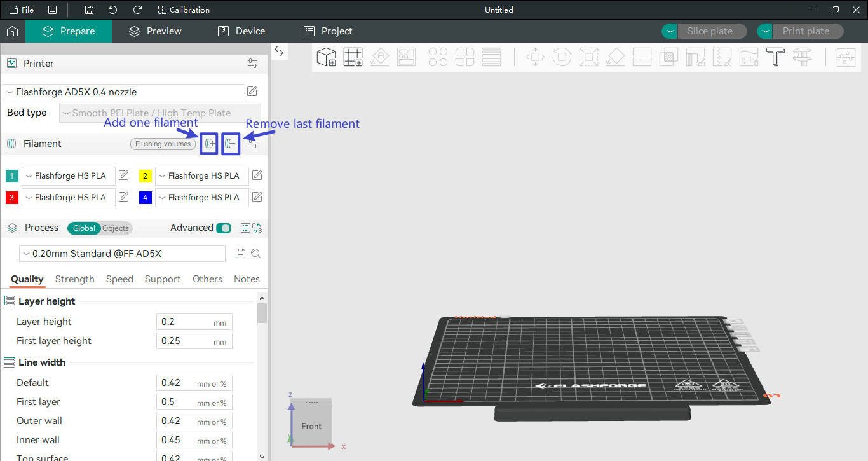Image resolution: width=868 pixels, height=461 pixels.
Task: Switch to the Preview tab
Action: tap(155, 31)
